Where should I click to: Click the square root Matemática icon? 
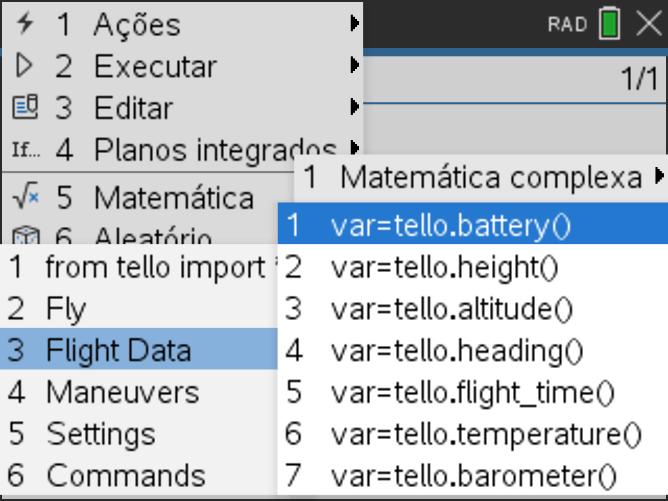[x=26, y=196]
